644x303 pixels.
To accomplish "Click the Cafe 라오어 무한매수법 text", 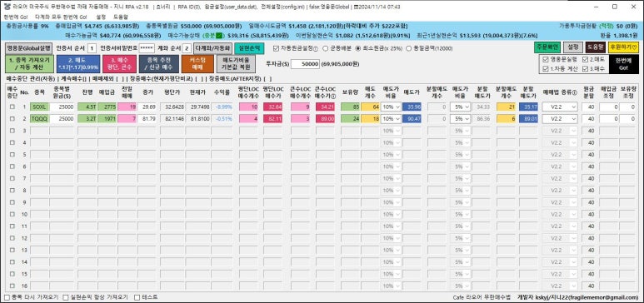I will [482, 297].
